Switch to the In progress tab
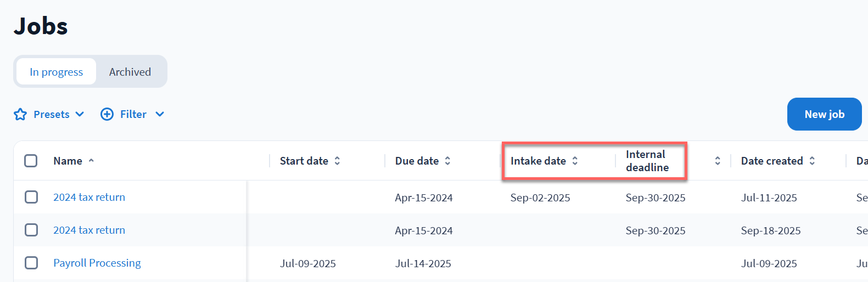 pos(56,72)
